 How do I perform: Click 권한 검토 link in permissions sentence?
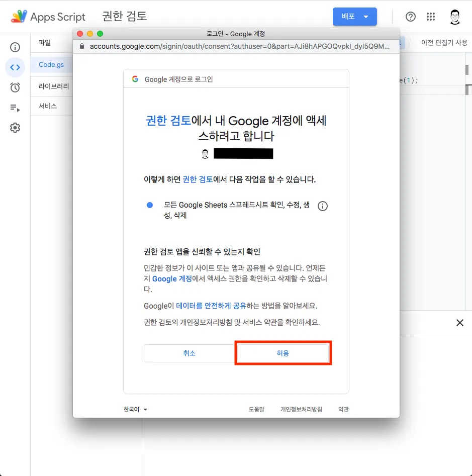tap(198, 179)
